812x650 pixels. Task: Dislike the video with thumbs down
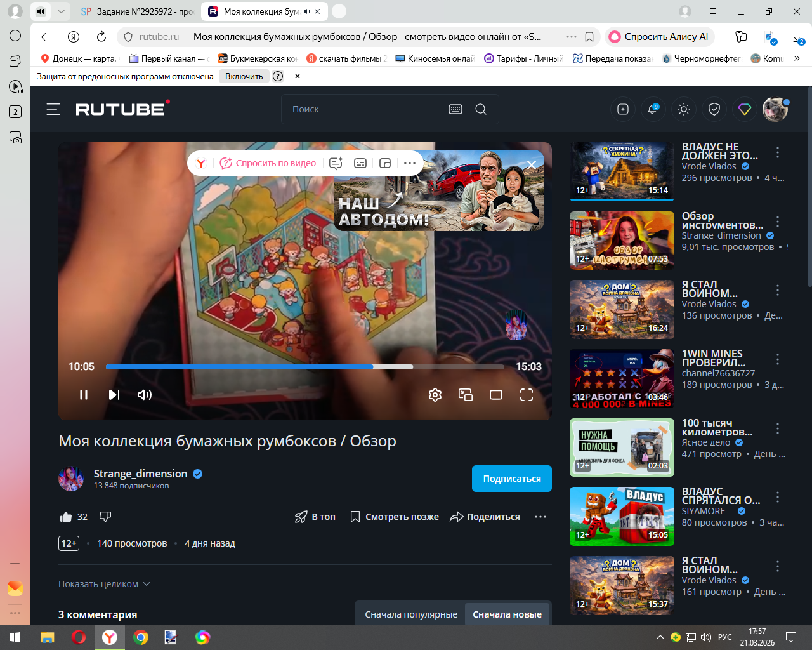pyautogui.click(x=105, y=517)
